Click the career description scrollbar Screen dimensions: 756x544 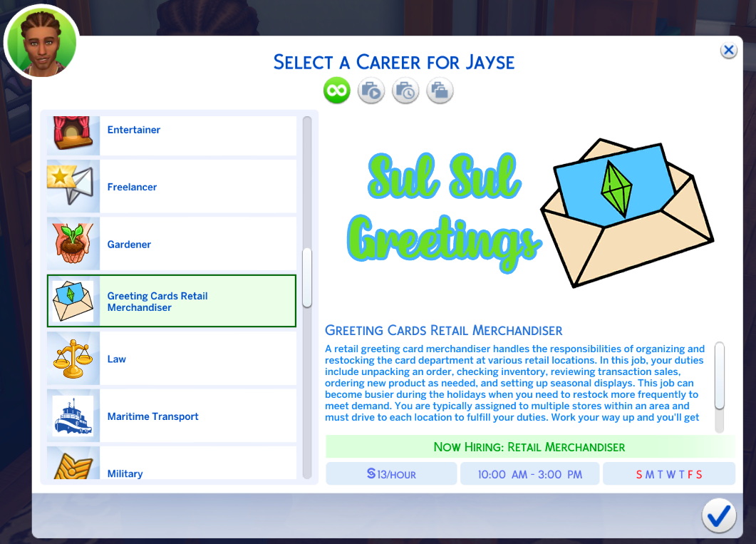pos(719,376)
